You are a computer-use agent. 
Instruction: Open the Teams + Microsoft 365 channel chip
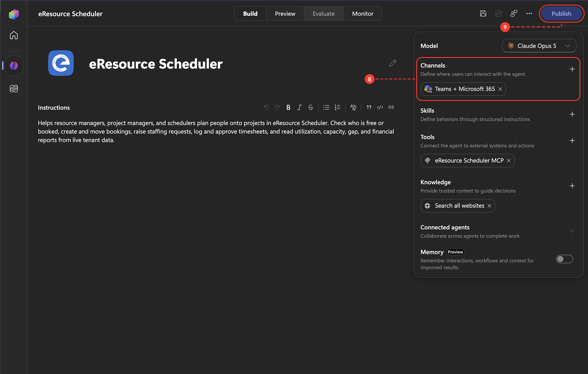[463, 89]
